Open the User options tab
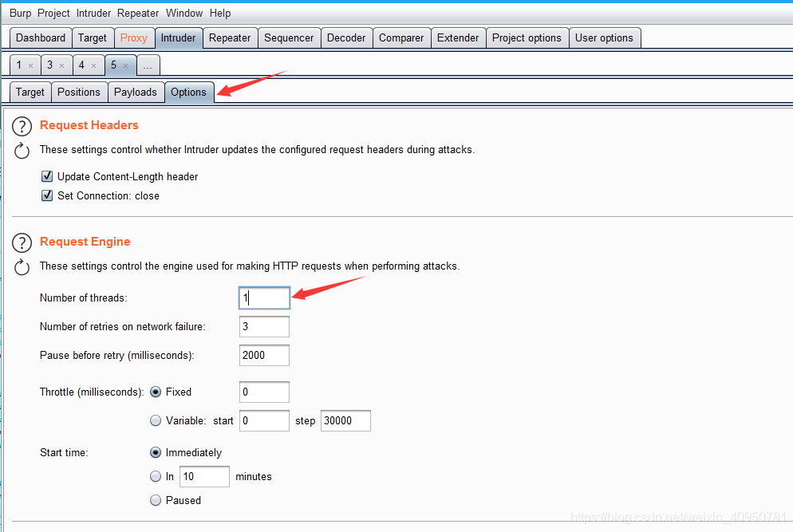Image resolution: width=793 pixels, height=532 pixels. (604, 38)
